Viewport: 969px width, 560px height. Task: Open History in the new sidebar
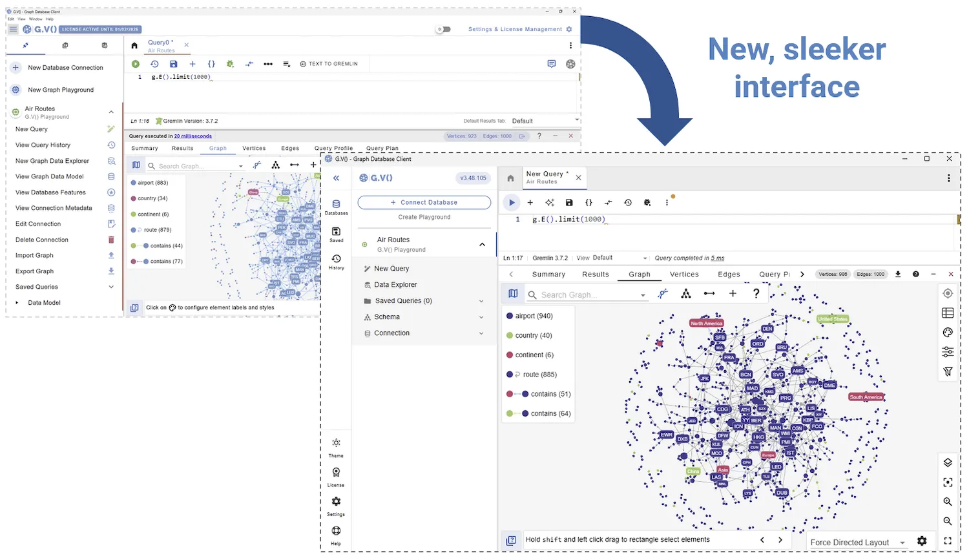336,262
